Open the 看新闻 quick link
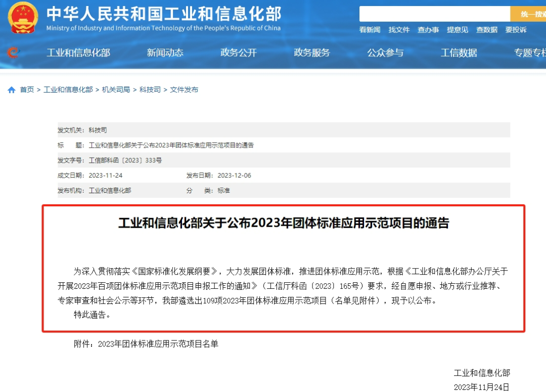This screenshot has height=392, width=546. pos(370,30)
